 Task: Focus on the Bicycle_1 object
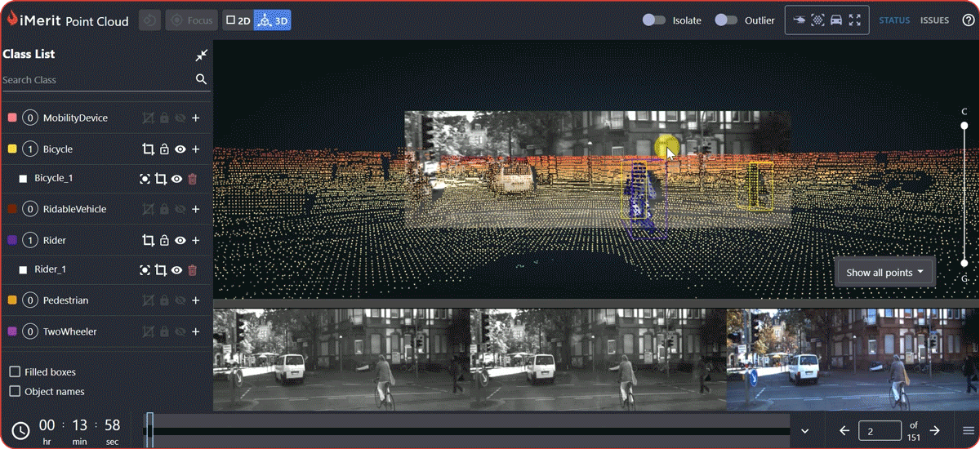(x=145, y=179)
